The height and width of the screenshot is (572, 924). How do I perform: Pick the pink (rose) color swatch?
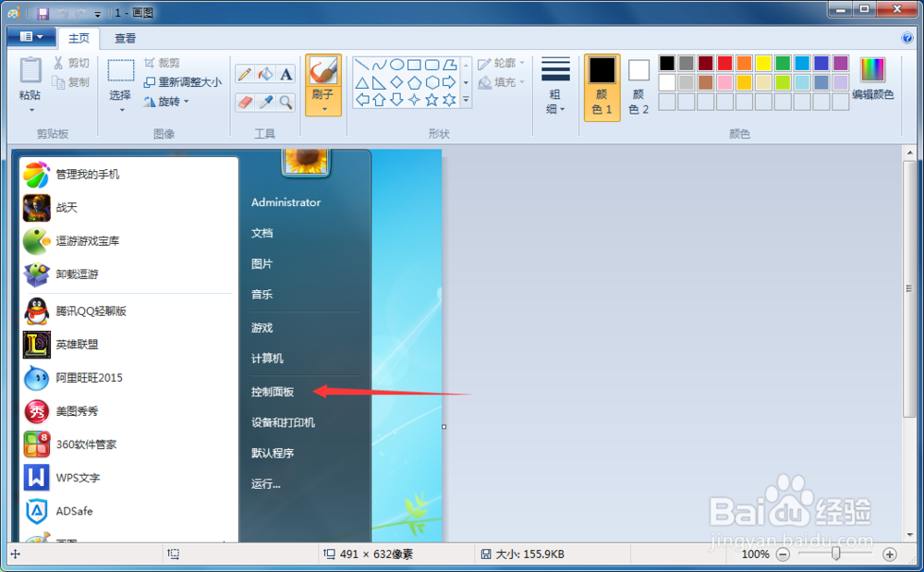tap(724, 82)
